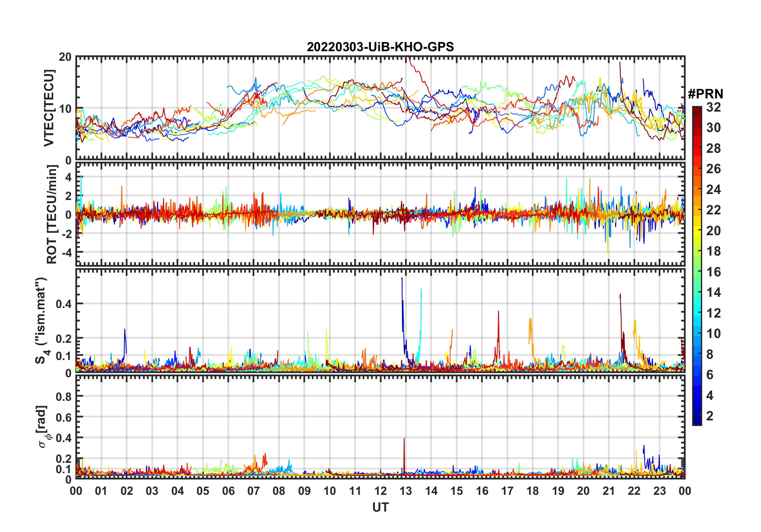The height and width of the screenshot is (532, 761).
Task: Click colorbar tick label 16
Action: (713, 272)
